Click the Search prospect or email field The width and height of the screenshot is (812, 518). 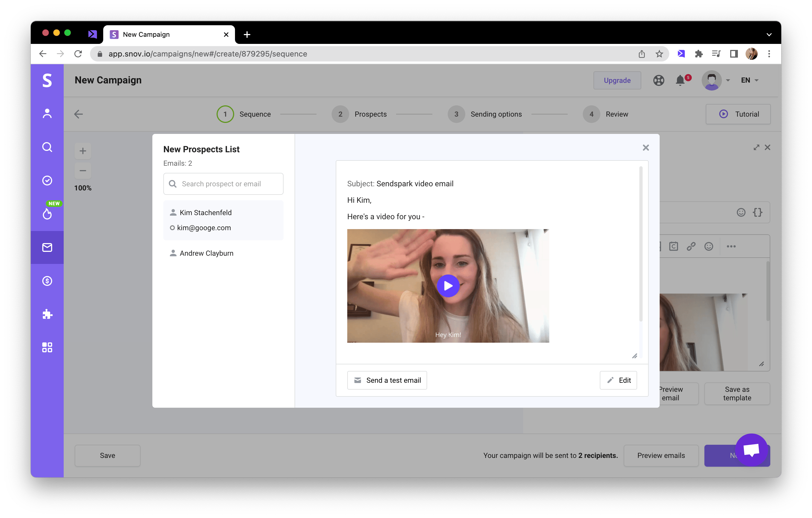[x=223, y=184]
